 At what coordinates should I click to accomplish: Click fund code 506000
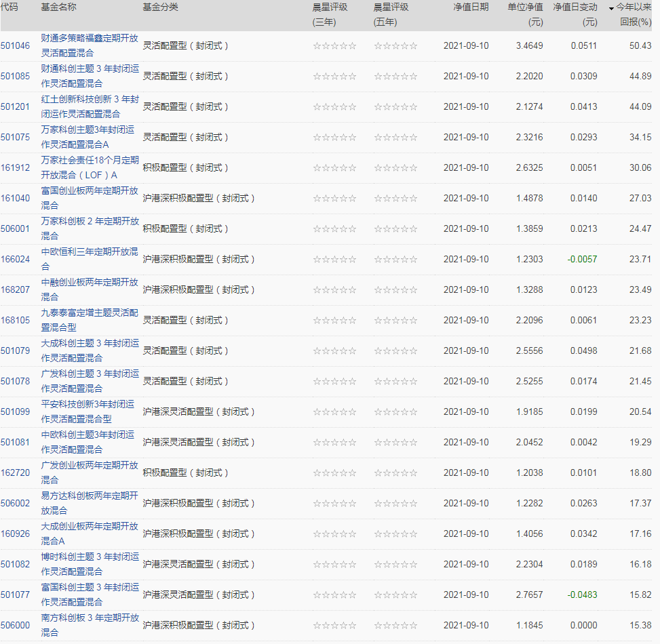click(x=15, y=625)
